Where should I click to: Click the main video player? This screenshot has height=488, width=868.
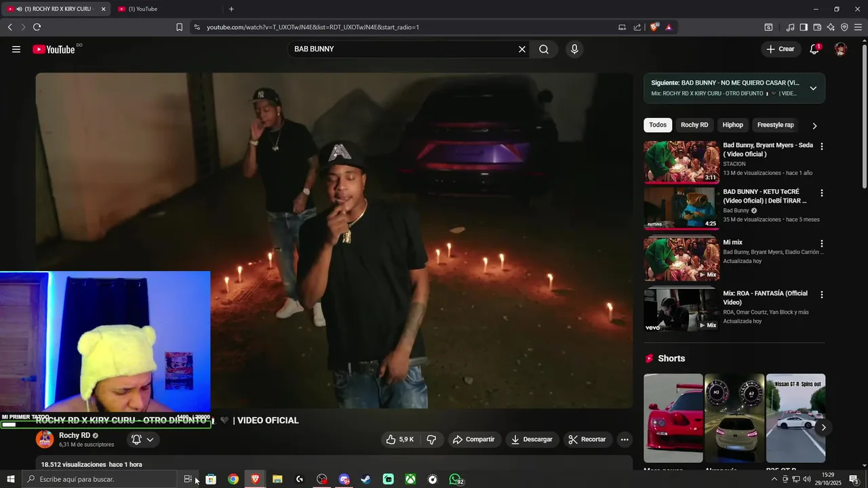(334, 241)
